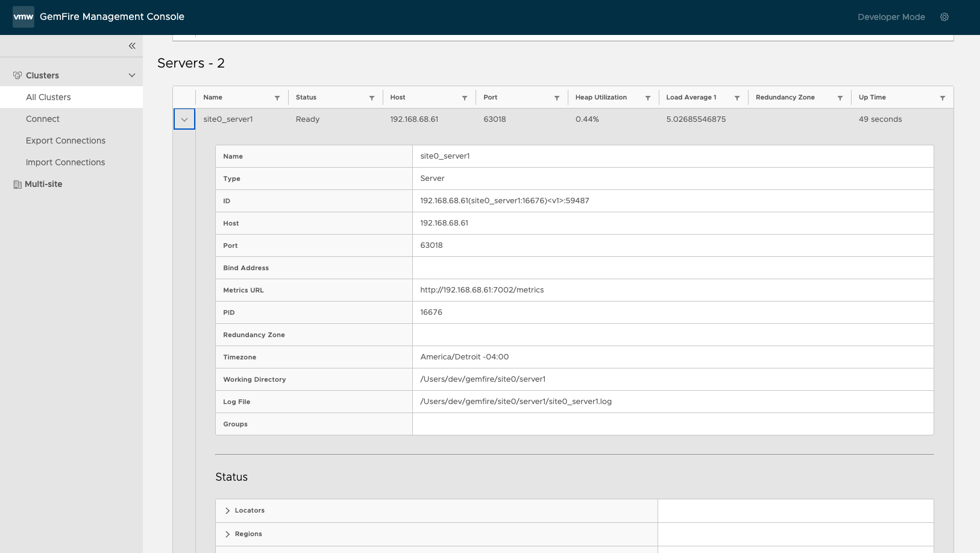Click GemFire Management Console title

[112, 17]
